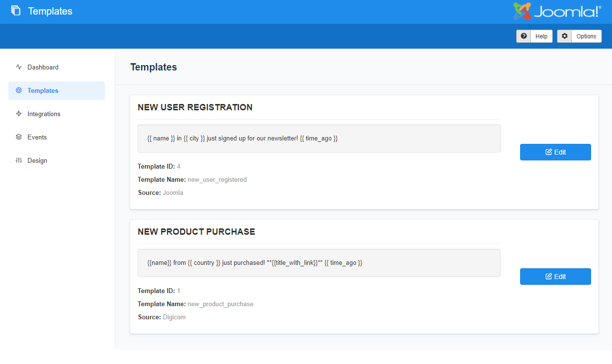The image size is (612, 364).
Task: Select the new_user_registered preview text box
Action: tap(319, 138)
